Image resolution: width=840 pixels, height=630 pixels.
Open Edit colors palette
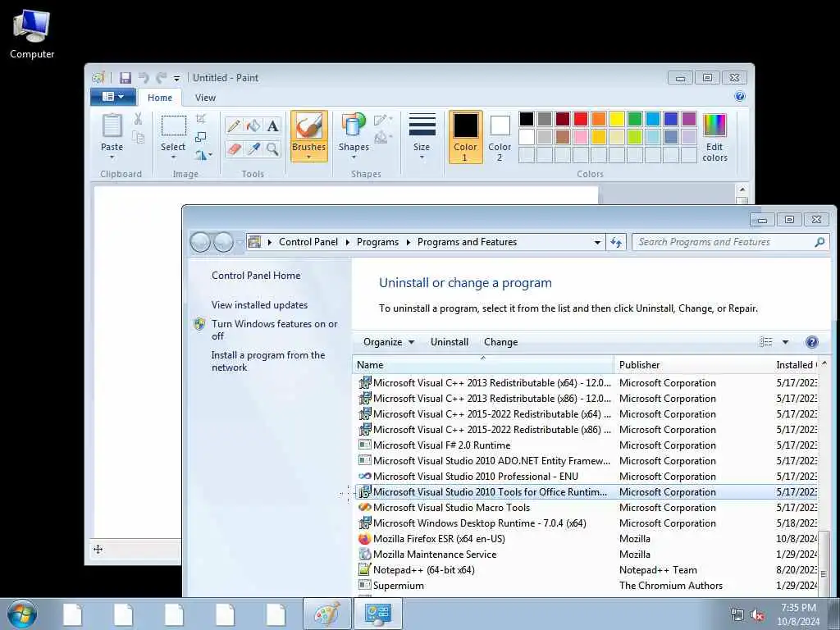(714, 138)
